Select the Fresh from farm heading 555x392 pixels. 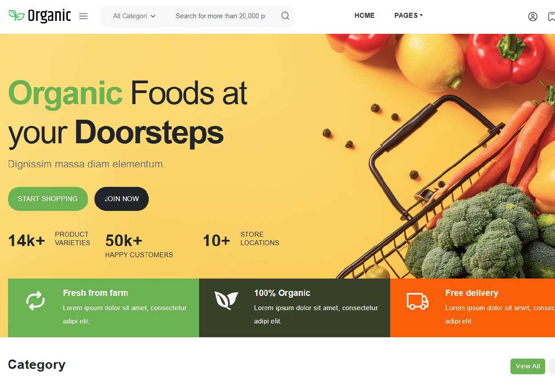(95, 293)
